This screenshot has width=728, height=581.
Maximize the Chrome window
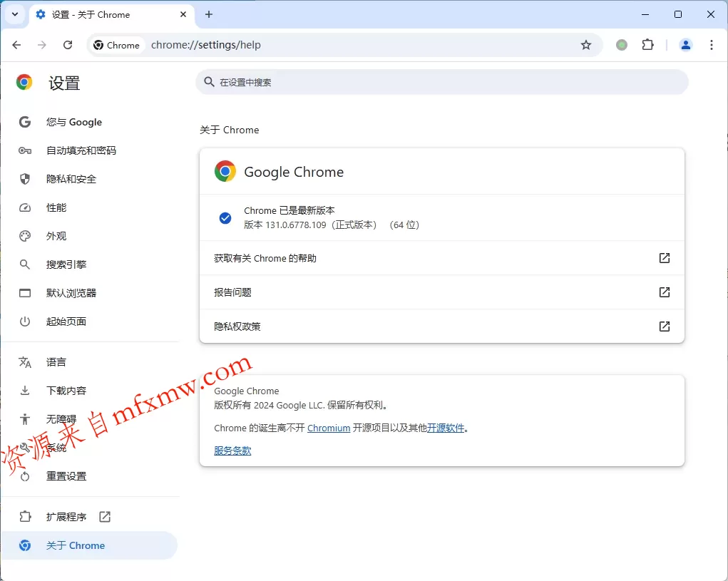[678, 14]
